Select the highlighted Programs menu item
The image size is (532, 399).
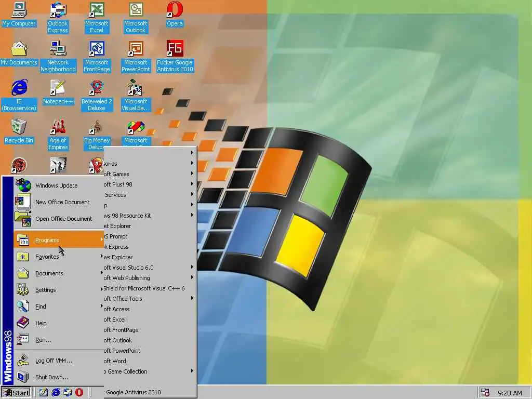(x=59, y=240)
